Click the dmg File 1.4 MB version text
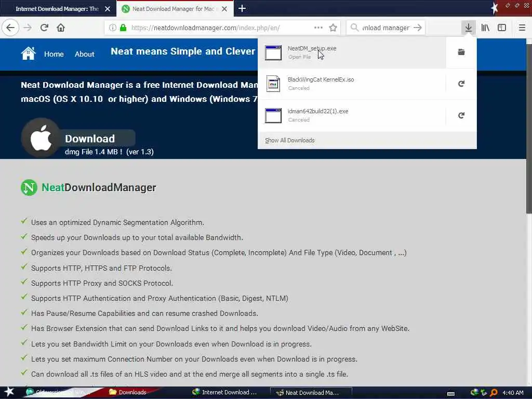 (109, 152)
